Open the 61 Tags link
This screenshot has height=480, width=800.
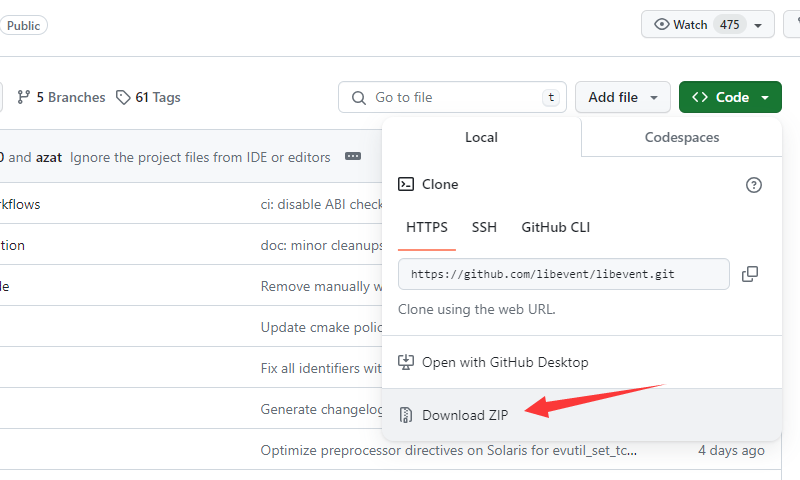point(157,97)
